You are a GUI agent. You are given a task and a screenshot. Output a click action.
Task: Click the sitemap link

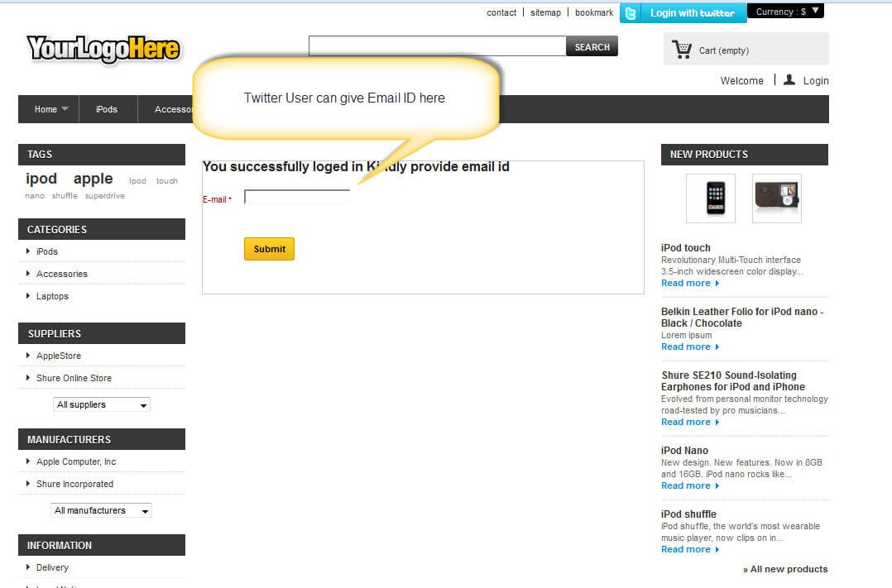pos(545,12)
